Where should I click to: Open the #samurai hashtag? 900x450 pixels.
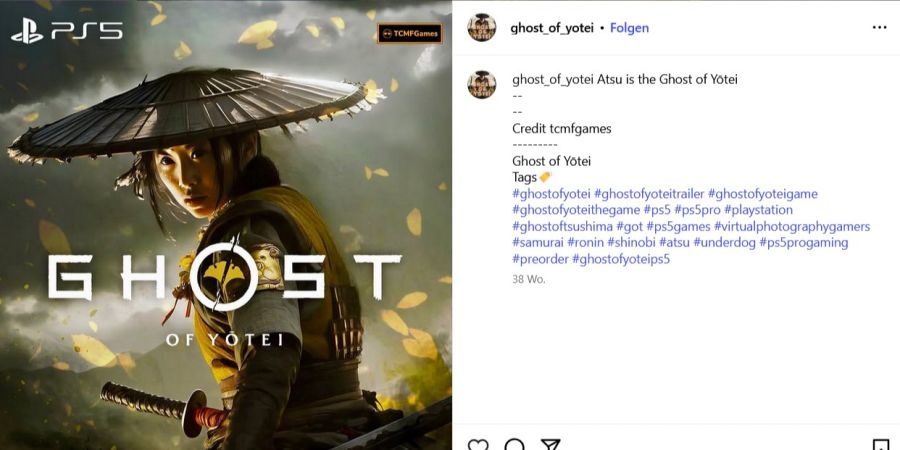click(538, 243)
